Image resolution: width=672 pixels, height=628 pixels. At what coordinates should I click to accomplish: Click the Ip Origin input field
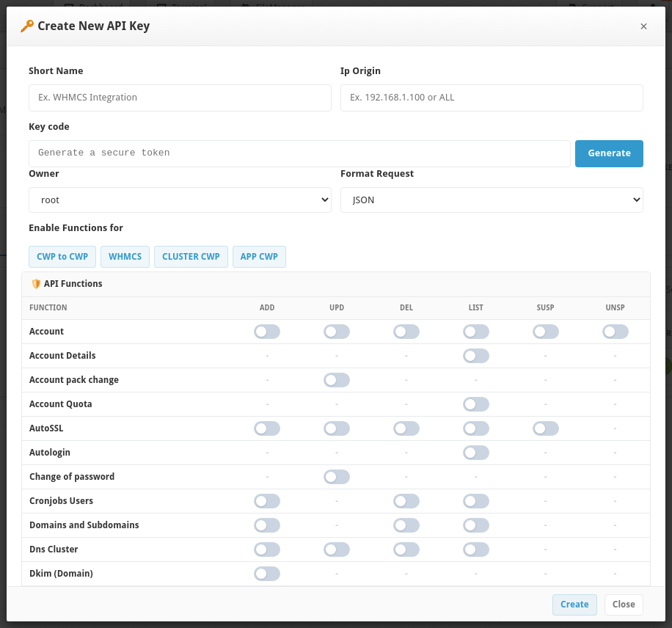(492, 98)
